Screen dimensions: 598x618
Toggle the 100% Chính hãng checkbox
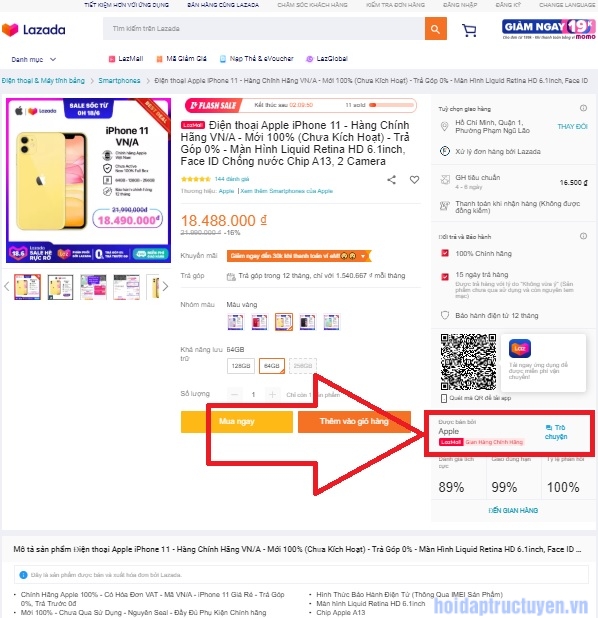(x=445, y=253)
